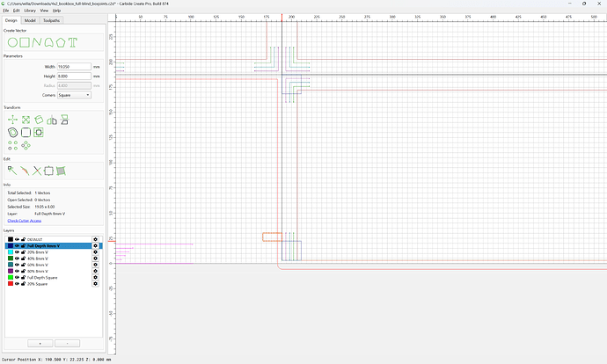Remove layer with minus button

68,344
